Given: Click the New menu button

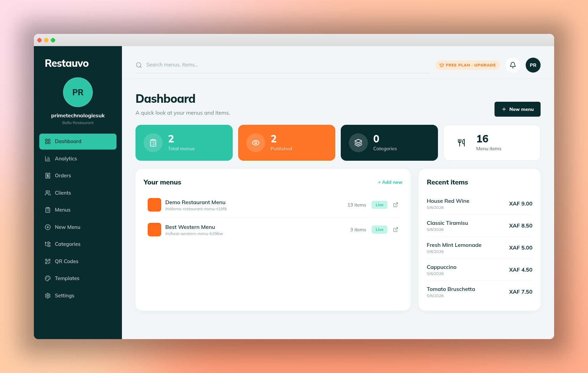Looking at the screenshot, I should pos(518,109).
